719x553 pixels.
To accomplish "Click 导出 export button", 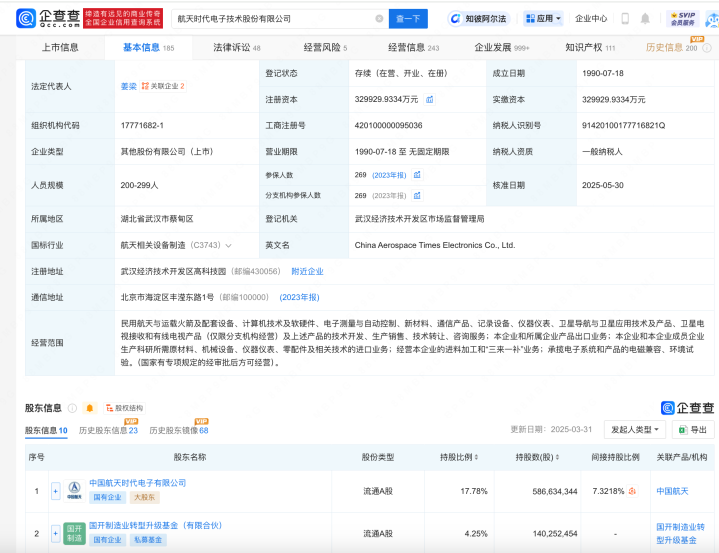I will [x=693, y=430].
